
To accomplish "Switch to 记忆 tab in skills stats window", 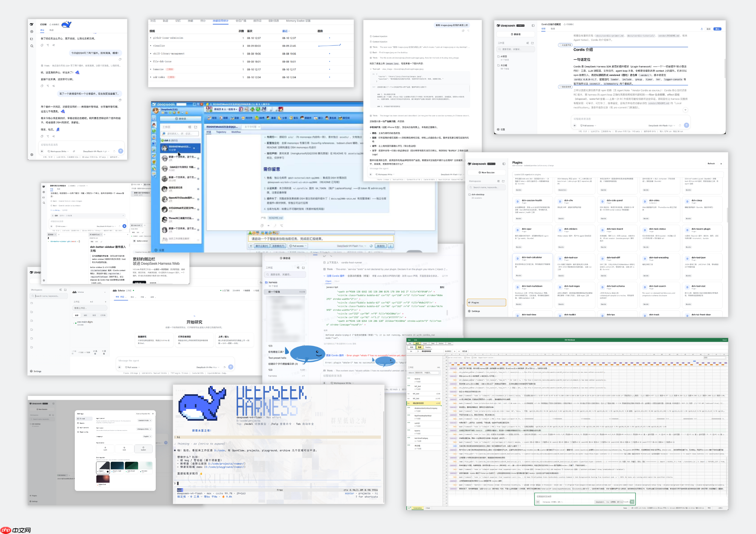I will (x=178, y=21).
